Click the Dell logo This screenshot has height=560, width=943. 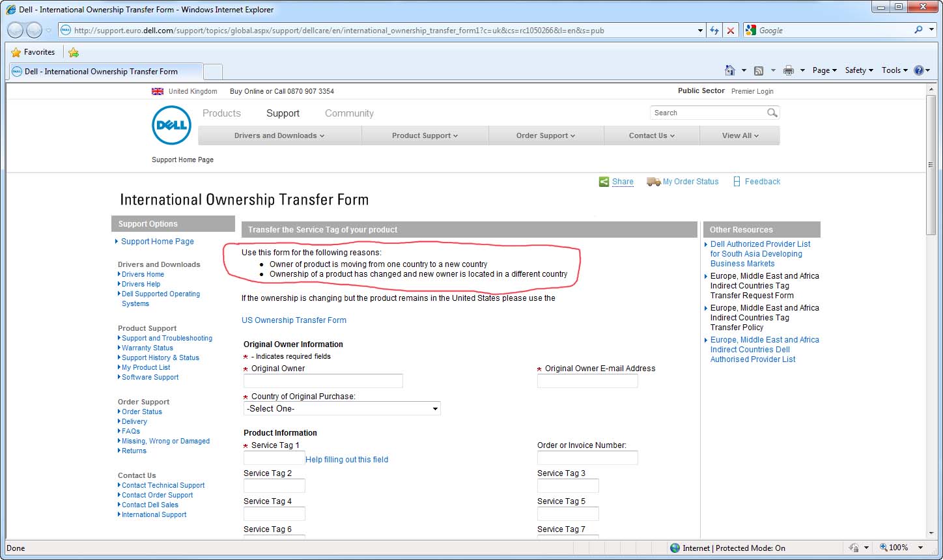(x=171, y=125)
